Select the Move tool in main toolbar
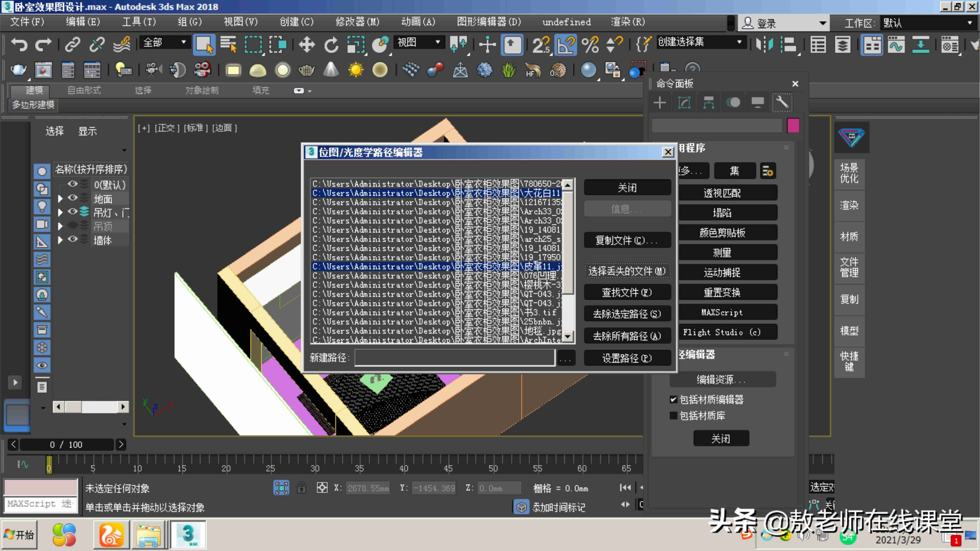 tap(307, 45)
